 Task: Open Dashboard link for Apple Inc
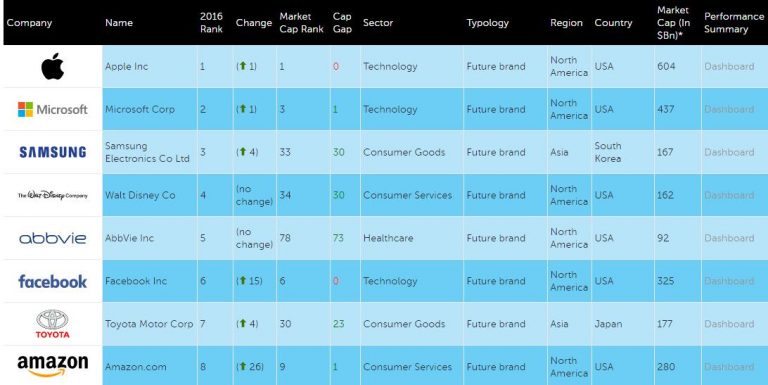pos(729,66)
